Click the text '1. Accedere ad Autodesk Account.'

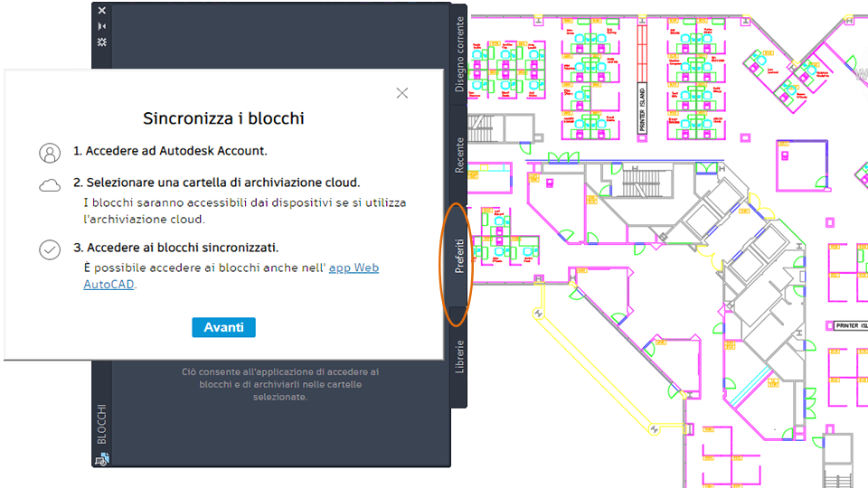pos(170,151)
